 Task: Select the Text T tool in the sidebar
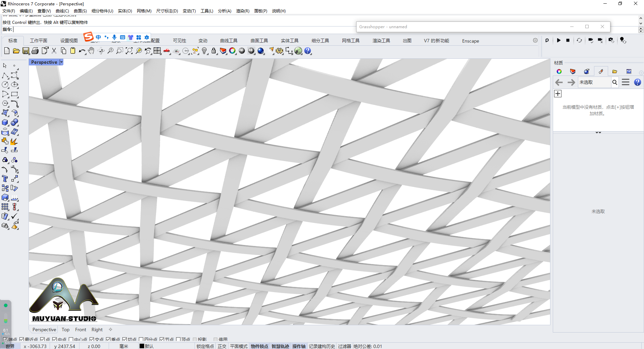coord(5,179)
